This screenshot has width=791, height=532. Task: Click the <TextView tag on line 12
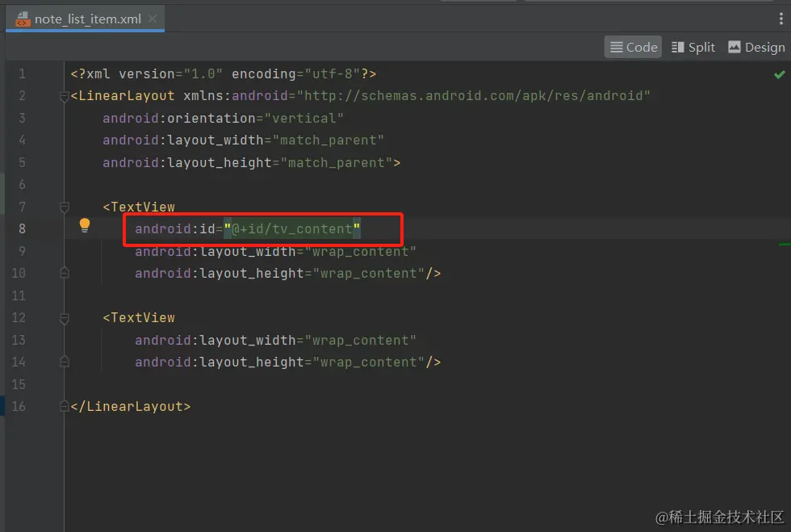pos(139,318)
